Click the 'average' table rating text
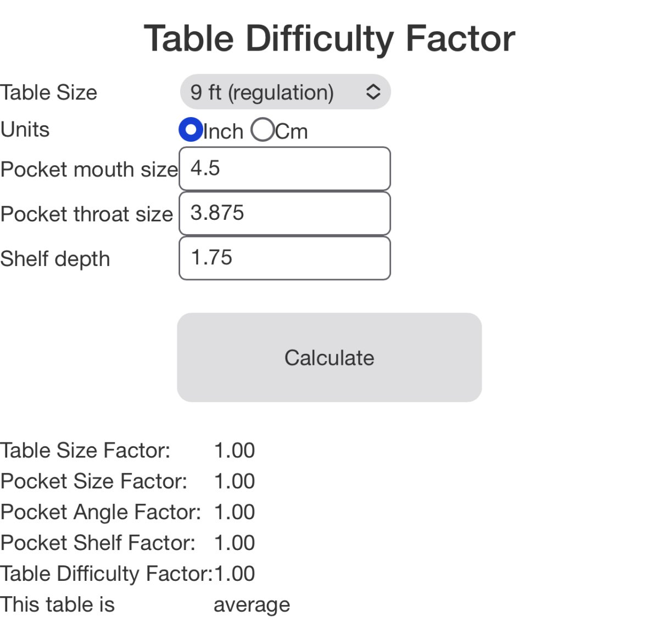This screenshot has height=644, width=659. 252,605
